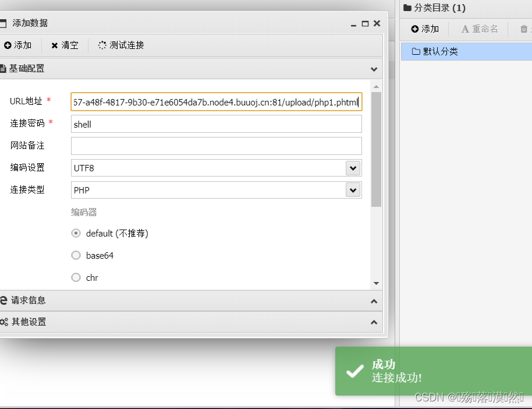Click the 基础配置 document icon

tap(3, 69)
